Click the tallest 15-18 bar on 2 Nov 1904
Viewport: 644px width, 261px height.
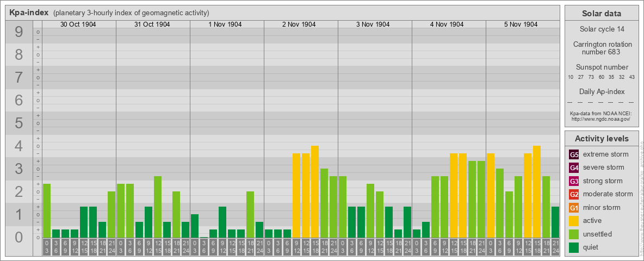click(x=314, y=191)
